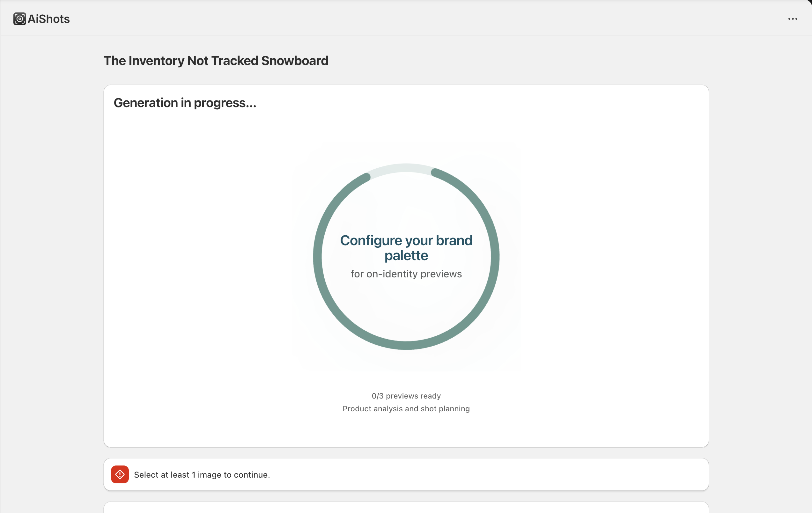The width and height of the screenshot is (812, 513).
Task: Click the gray page background left margin
Action: (x=51, y=270)
